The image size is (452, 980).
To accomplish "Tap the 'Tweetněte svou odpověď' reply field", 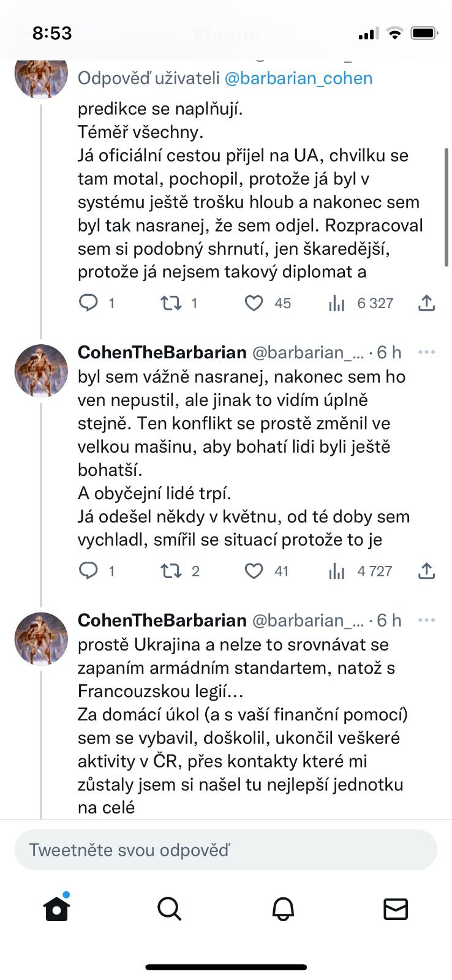I will coord(225,850).
